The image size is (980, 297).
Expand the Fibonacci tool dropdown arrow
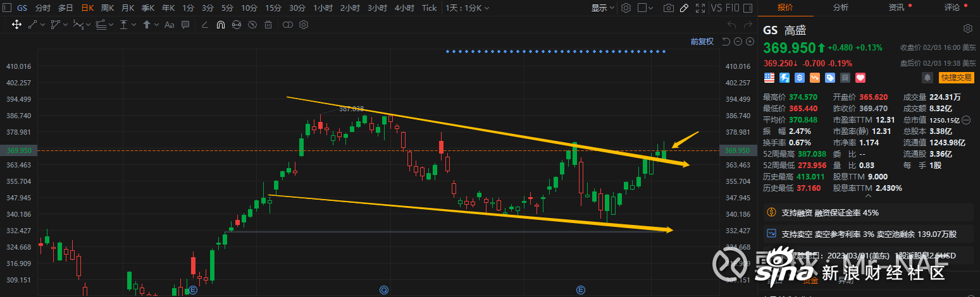(x=110, y=25)
